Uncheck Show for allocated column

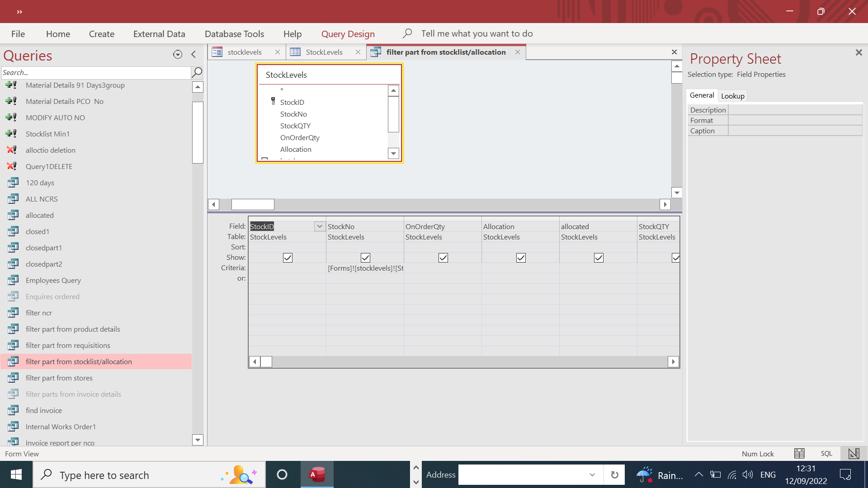[x=599, y=258]
